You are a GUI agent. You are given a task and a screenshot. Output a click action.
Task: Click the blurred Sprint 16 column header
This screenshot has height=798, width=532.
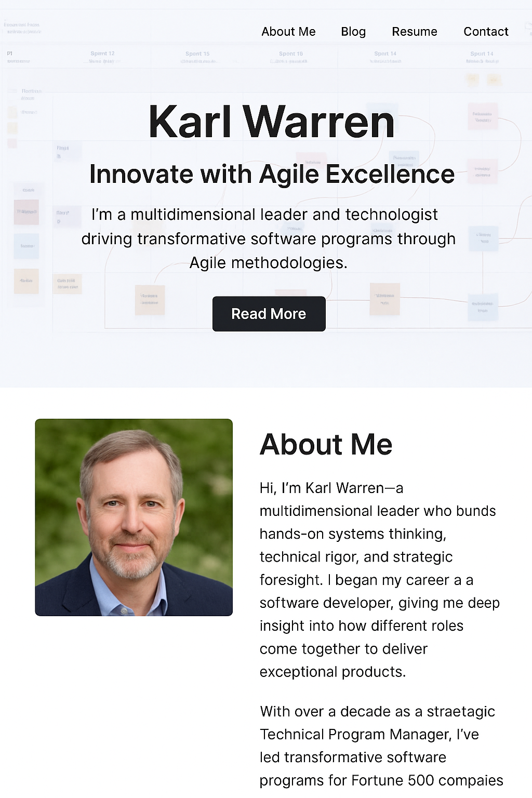pyautogui.click(x=290, y=54)
